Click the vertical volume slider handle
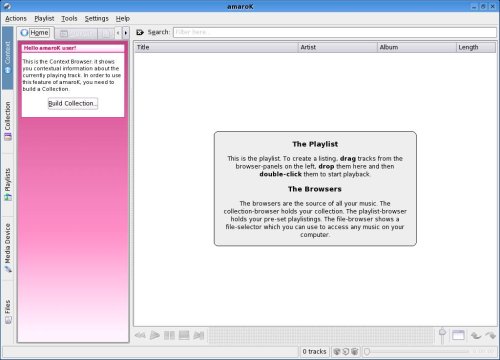Screen dimensions: 500x360 pos(442,332)
